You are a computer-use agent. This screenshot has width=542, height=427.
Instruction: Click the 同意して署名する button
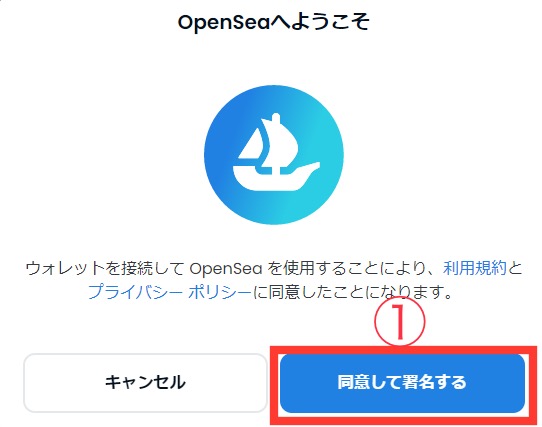(x=402, y=383)
